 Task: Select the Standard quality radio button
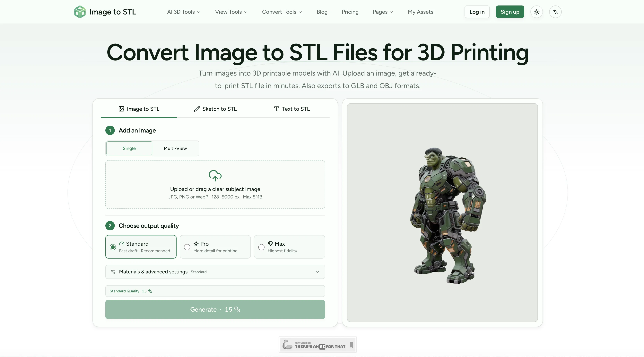113,247
